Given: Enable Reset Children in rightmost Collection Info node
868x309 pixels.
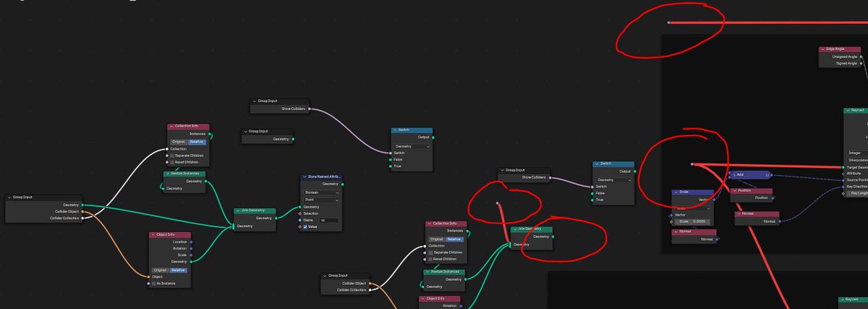Looking at the screenshot, I should point(430,258).
